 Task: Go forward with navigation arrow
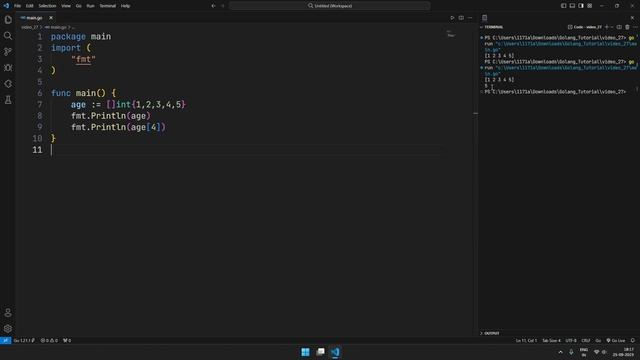(223, 6)
